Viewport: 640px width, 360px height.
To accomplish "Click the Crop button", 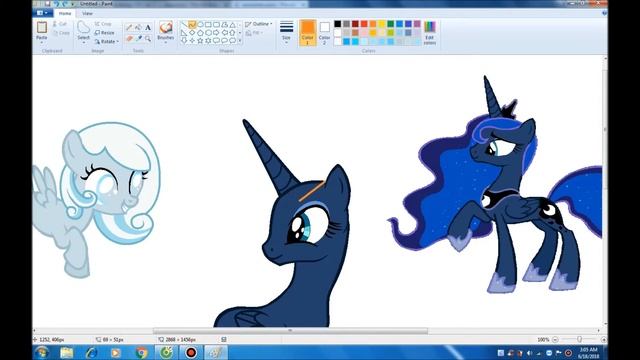I will pyautogui.click(x=103, y=24).
